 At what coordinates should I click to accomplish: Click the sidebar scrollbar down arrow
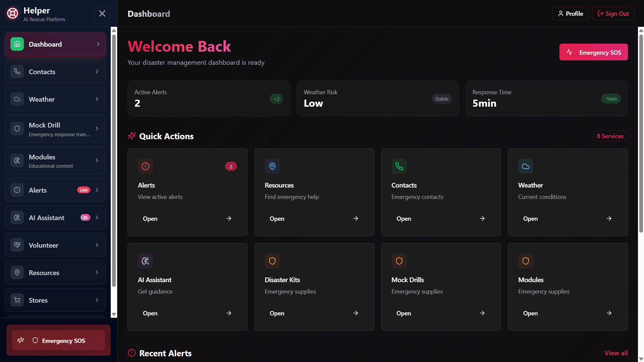[114, 314]
